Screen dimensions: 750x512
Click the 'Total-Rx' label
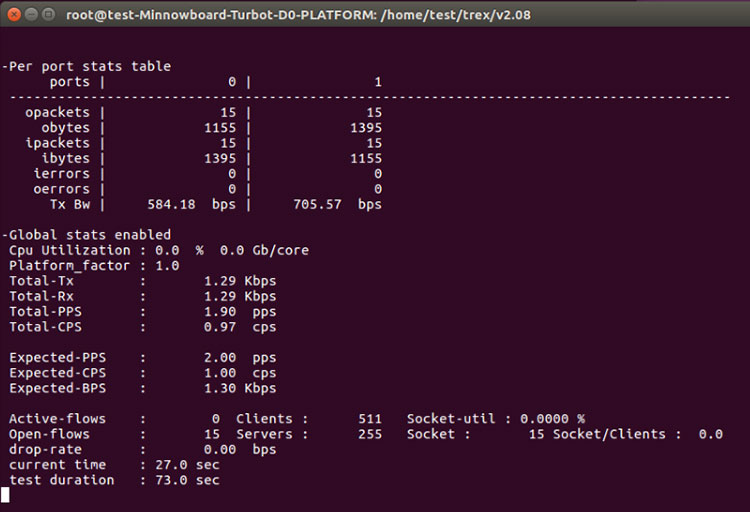(42, 296)
